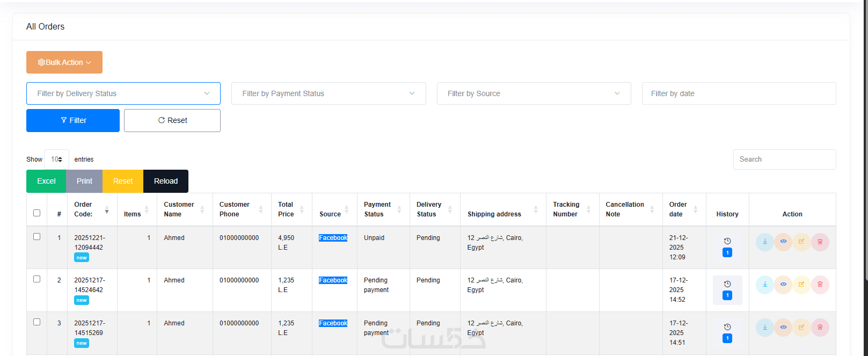Sort table by Total Price column
868x356 pixels.
(x=291, y=209)
